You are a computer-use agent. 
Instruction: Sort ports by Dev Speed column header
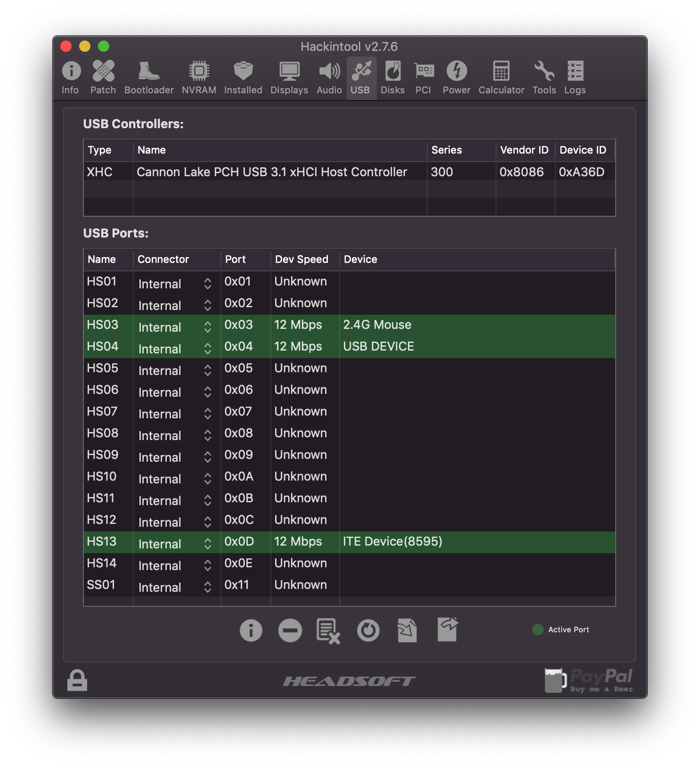(301, 260)
